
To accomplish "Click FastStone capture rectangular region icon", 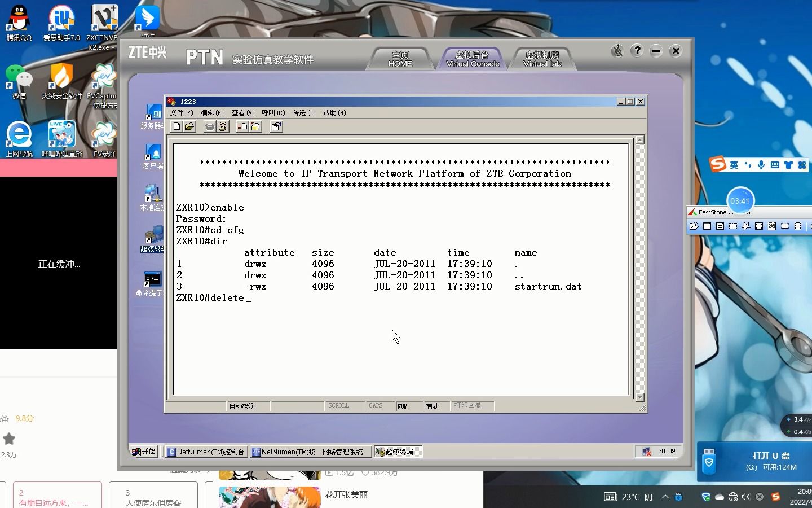I will (x=733, y=226).
